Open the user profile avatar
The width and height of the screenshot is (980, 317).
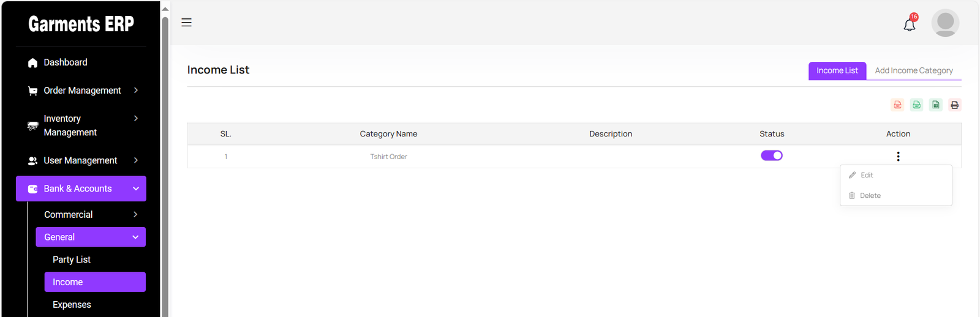tap(945, 23)
